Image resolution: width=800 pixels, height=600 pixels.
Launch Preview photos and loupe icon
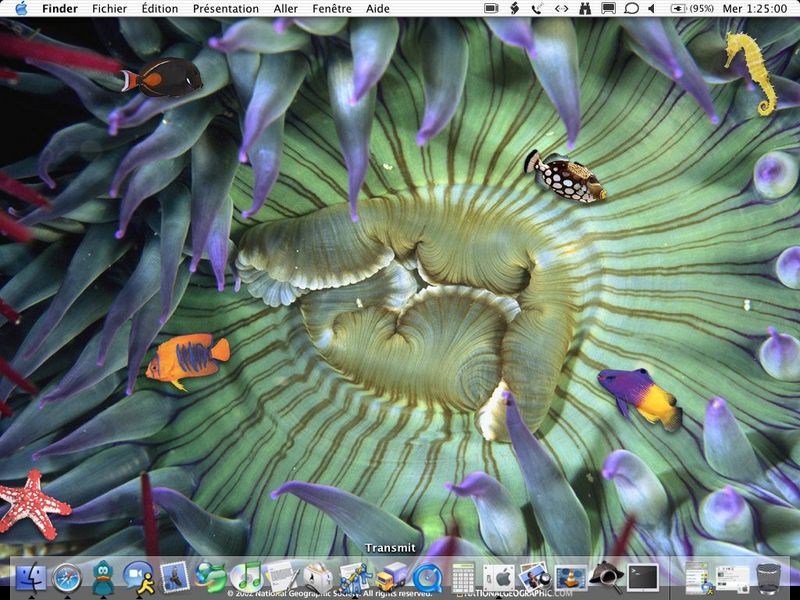pos(535,579)
